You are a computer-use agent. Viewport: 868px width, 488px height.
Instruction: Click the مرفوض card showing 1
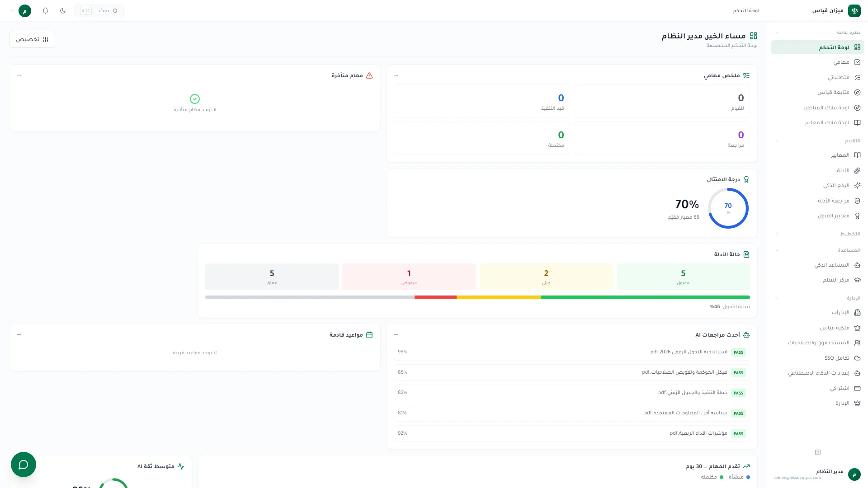[x=409, y=277]
